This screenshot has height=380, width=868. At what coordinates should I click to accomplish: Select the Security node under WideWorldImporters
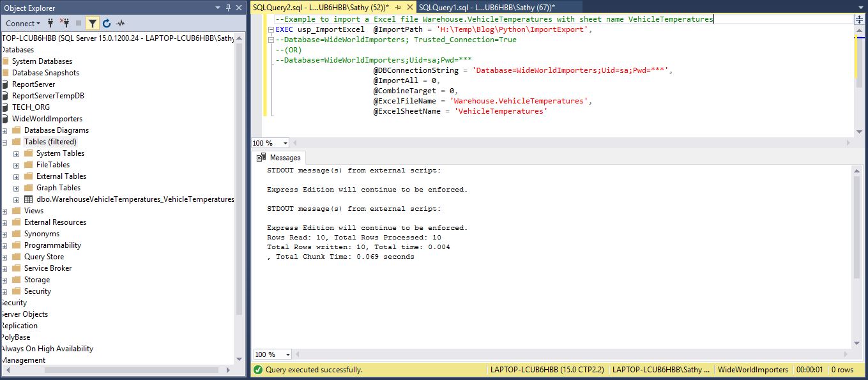38,291
